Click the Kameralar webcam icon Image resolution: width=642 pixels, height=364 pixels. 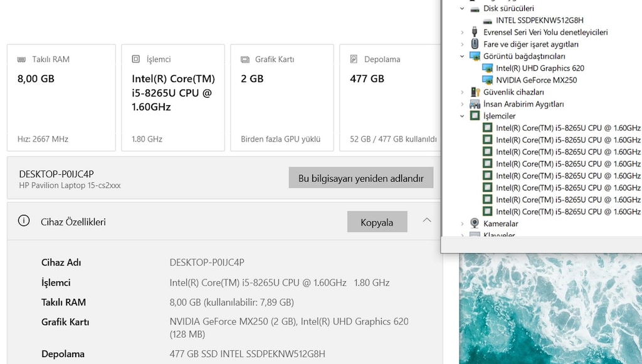[475, 223]
